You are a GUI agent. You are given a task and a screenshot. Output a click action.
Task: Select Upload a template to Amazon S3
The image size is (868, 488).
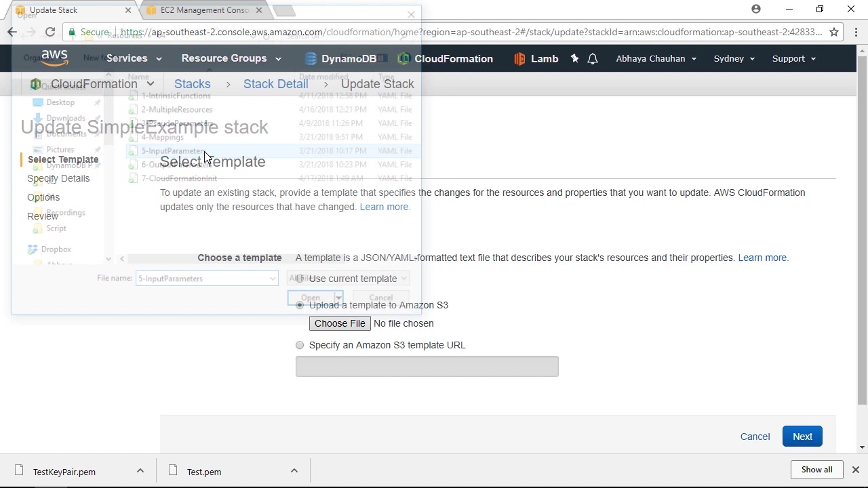click(x=300, y=305)
